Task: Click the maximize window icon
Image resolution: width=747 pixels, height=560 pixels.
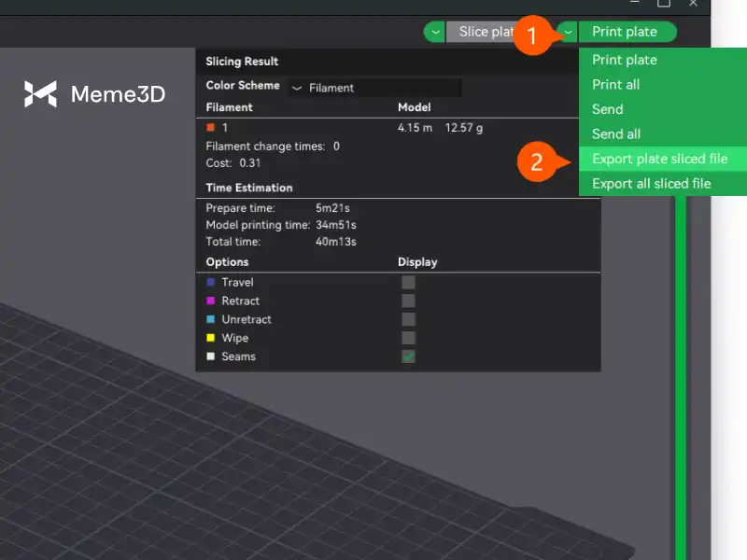Action: (664, 4)
